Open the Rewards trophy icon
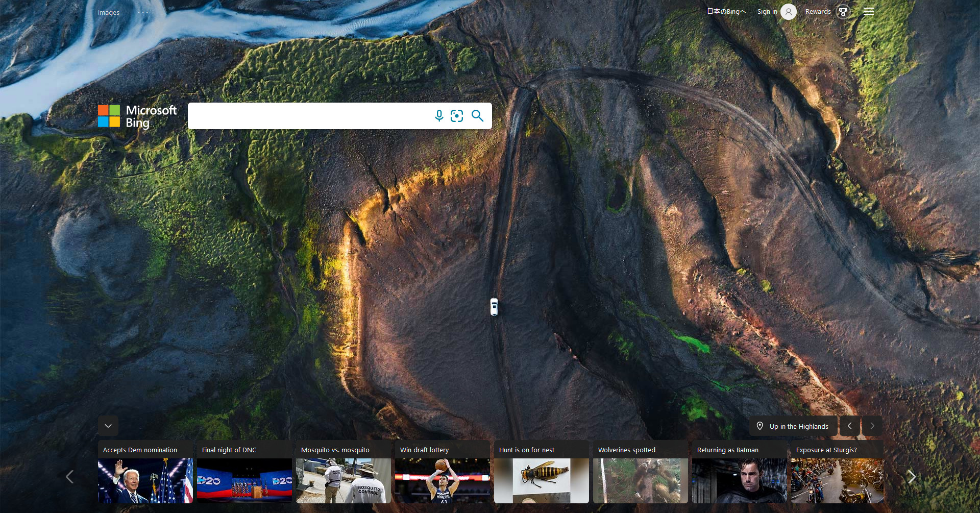 (843, 12)
